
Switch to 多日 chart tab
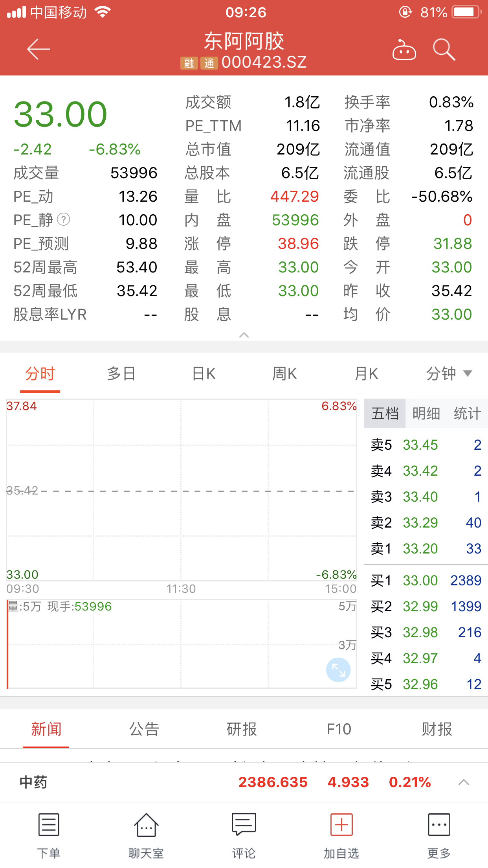[121, 373]
